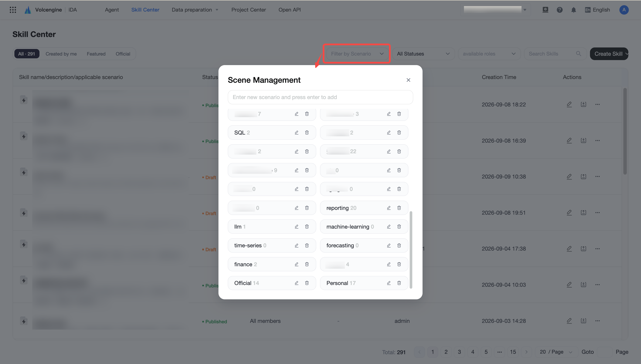Delete the reporting scenario
This screenshot has height=364, width=641.
click(399, 208)
